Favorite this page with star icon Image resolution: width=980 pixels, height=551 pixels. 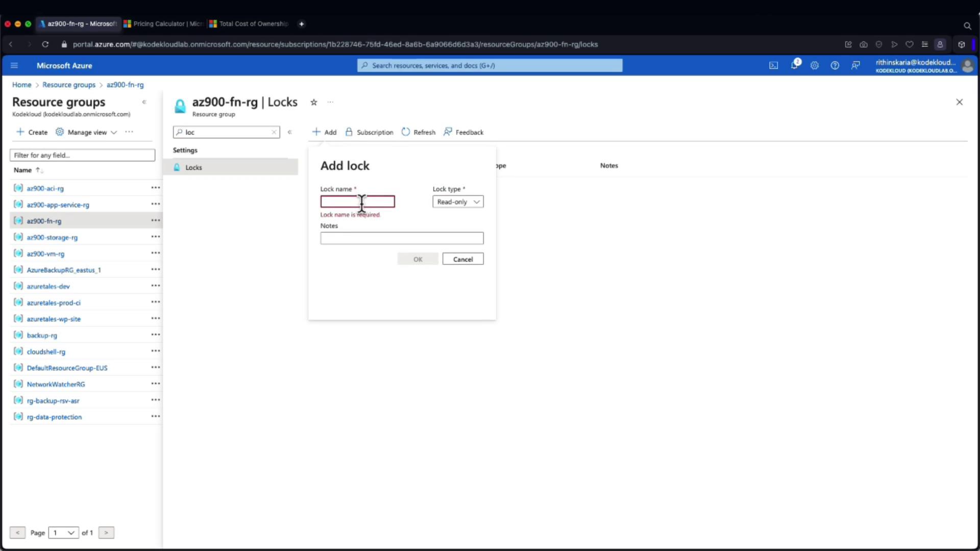tap(314, 102)
